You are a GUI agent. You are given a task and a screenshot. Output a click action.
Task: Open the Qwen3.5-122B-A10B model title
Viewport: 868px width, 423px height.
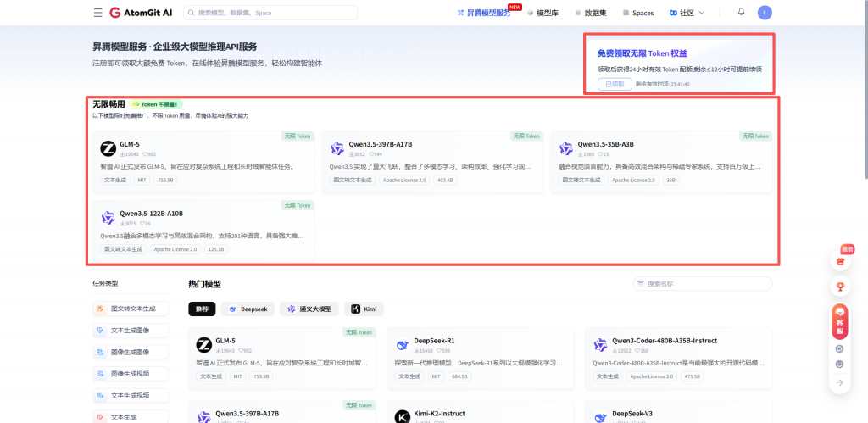point(151,214)
